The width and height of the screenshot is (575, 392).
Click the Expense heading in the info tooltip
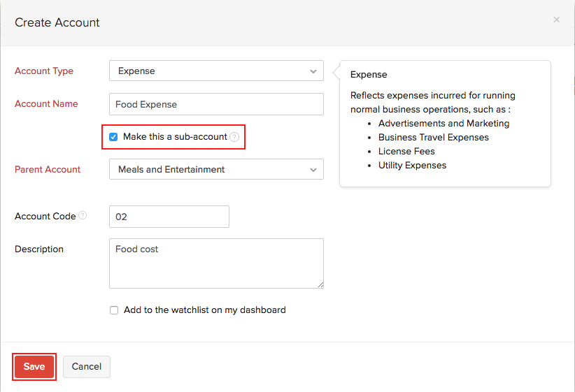(x=369, y=74)
